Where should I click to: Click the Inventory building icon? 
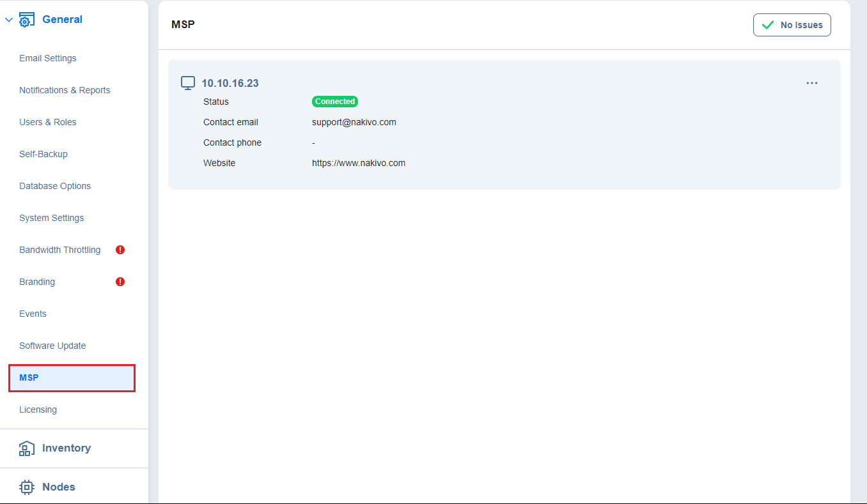(26, 448)
